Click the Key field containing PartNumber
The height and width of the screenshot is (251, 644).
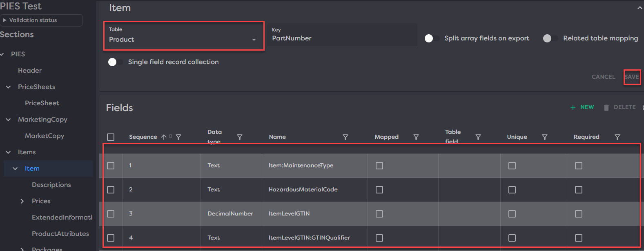point(342,38)
